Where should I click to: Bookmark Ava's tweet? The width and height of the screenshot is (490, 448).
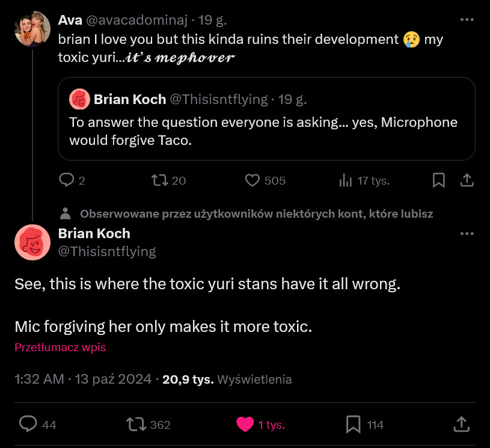coord(439,180)
